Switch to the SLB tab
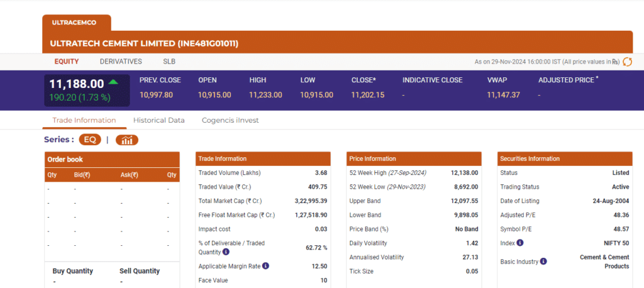The width and height of the screenshot is (644, 288). coord(169,62)
